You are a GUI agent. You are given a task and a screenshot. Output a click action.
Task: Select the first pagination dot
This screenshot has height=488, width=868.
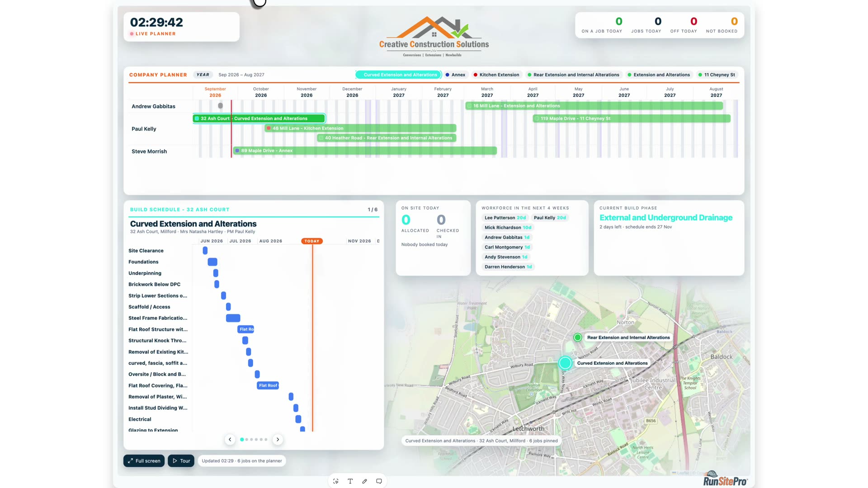pos(242,439)
